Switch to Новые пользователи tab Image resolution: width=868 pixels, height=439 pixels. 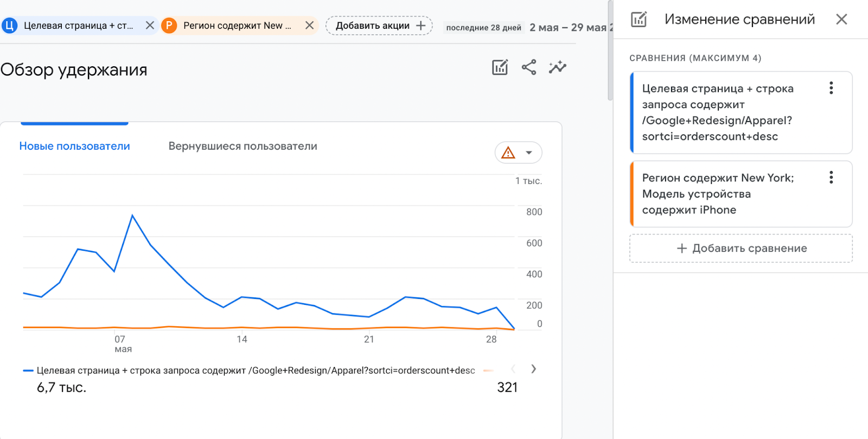pyautogui.click(x=75, y=146)
